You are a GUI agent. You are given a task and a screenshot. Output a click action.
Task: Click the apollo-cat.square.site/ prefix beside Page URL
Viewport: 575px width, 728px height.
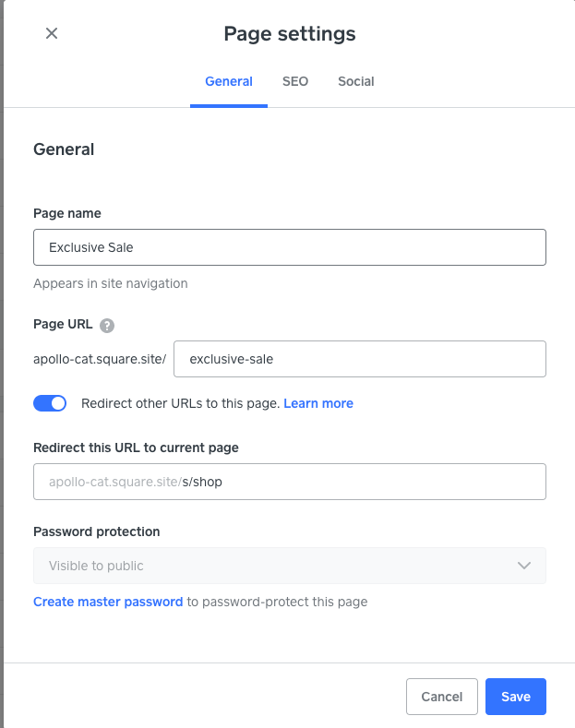click(100, 359)
